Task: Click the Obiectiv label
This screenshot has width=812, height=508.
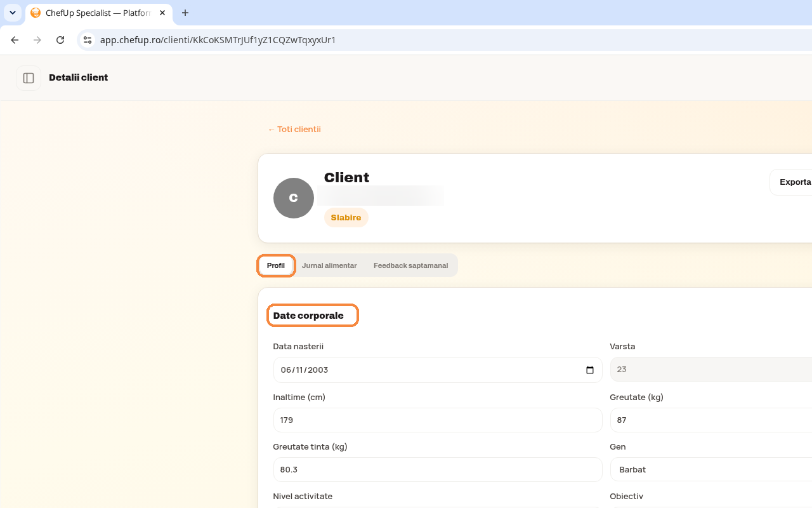Action: tap(627, 496)
